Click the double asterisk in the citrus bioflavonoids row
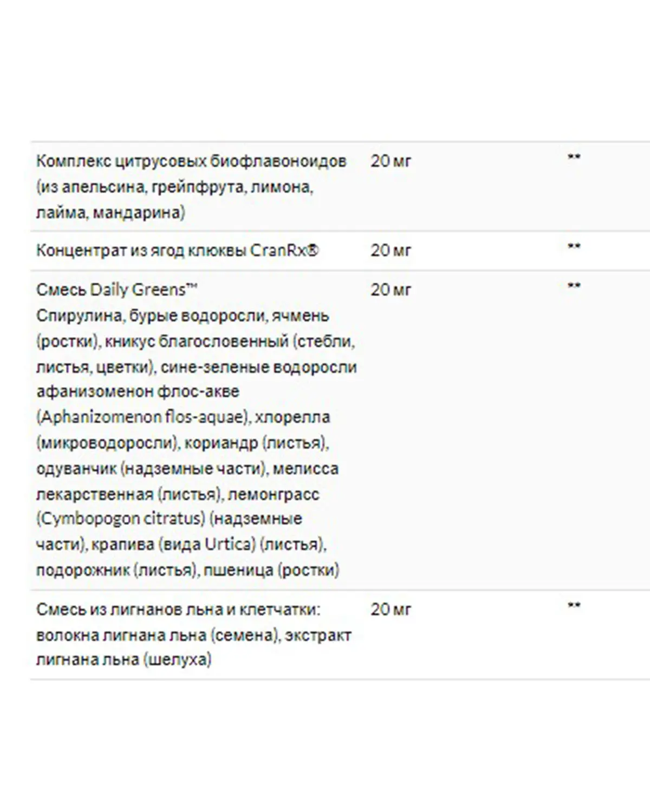This screenshot has height=812, width=650. (574, 158)
